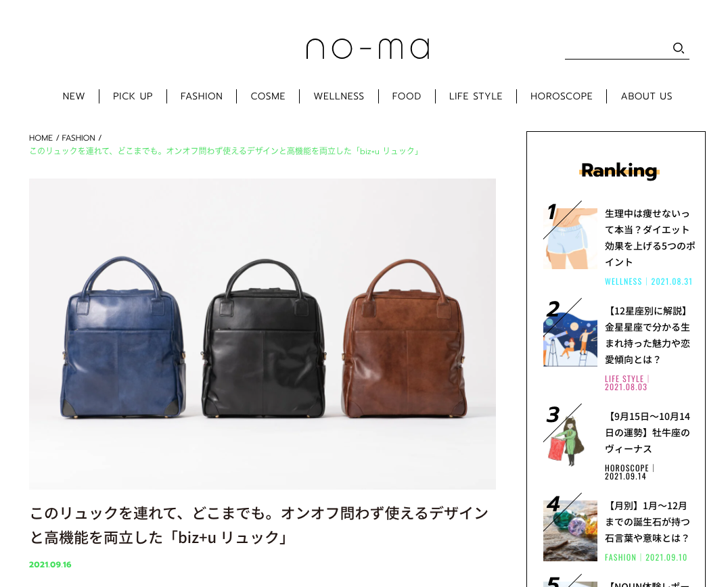Screen dimensions: 728x587
Task: Select the COSME navigation item
Action: point(268,96)
